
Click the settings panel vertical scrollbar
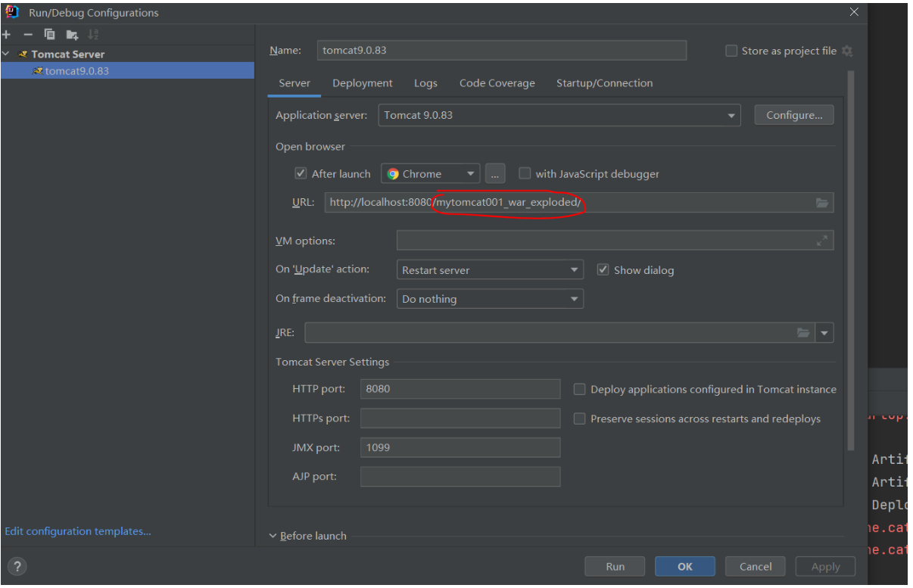851,261
